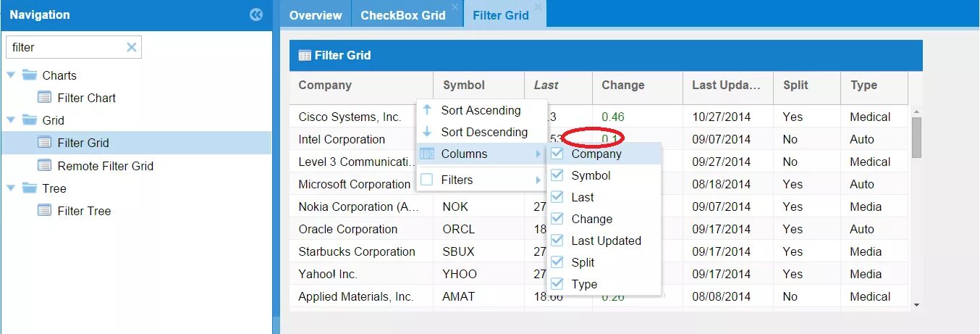Viewport: 980px width, 334px height.
Task: Click the ORCL symbol cell
Action: click(x=478, y=229)
